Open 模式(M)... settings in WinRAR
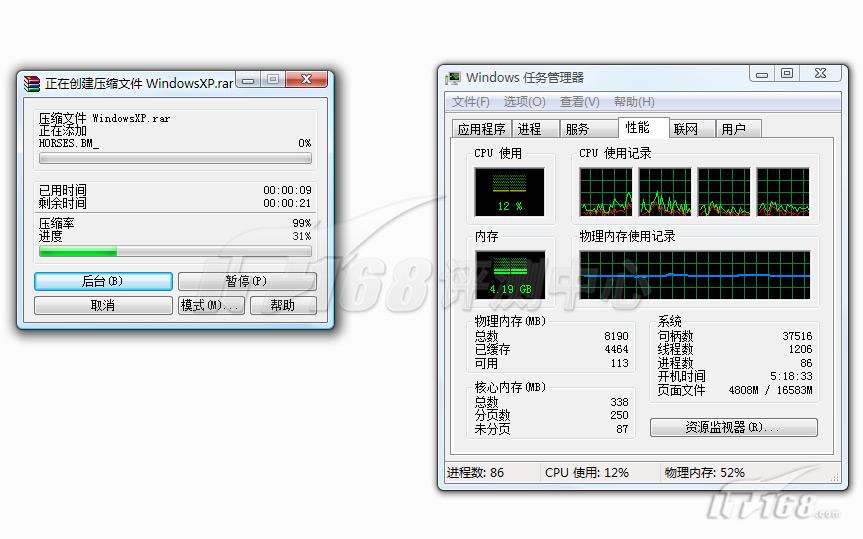The image size is (863, 539). click(x=210, y=306)
